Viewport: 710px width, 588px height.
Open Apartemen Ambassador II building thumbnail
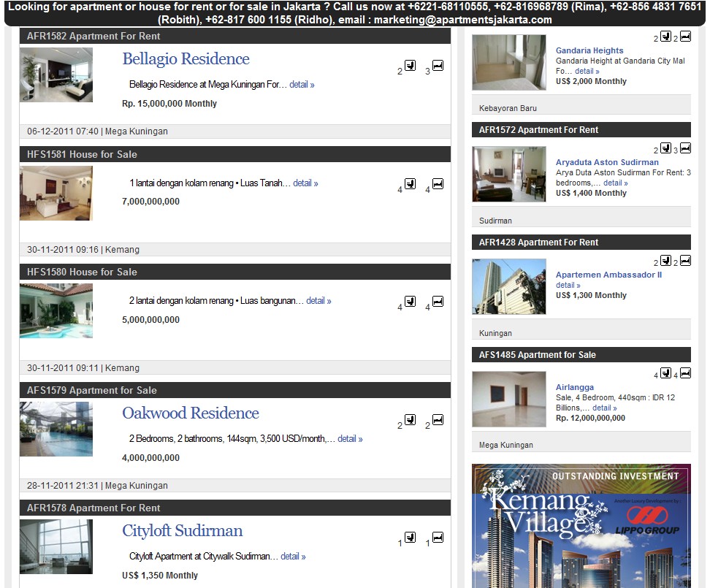[509, 286]
